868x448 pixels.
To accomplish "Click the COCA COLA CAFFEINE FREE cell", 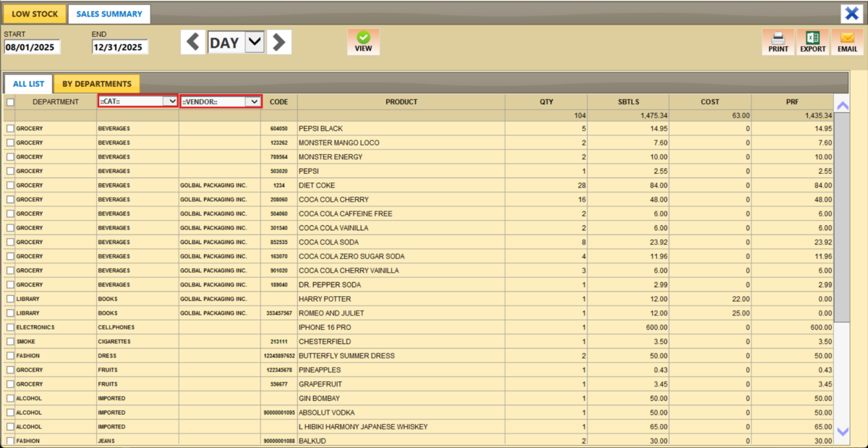I will (x=401, y=214).
